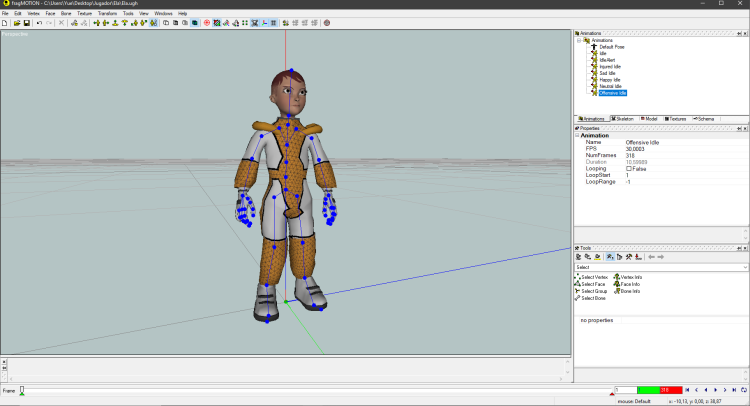
Task: Open the Transform menu
Action: pos(109,13)
